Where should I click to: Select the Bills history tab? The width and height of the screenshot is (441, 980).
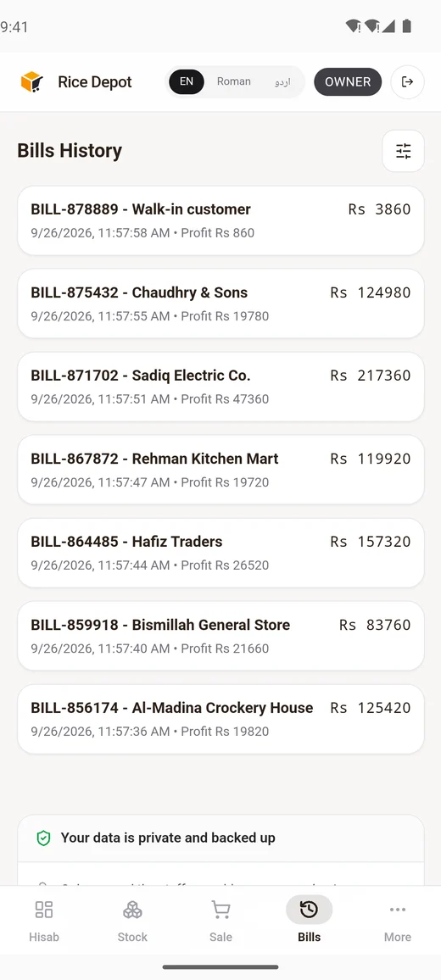click(x=309, y=920)
